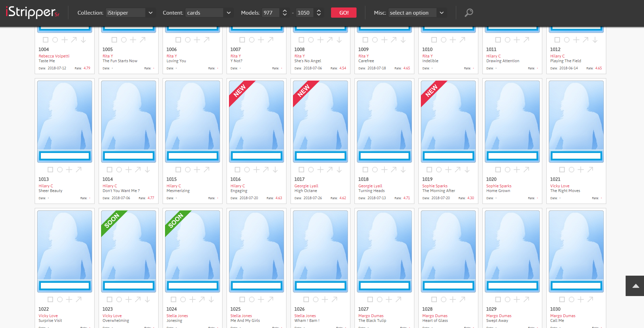
Task: Expand the Content dropdown set to cards
Action: click(x=209, y=13)
